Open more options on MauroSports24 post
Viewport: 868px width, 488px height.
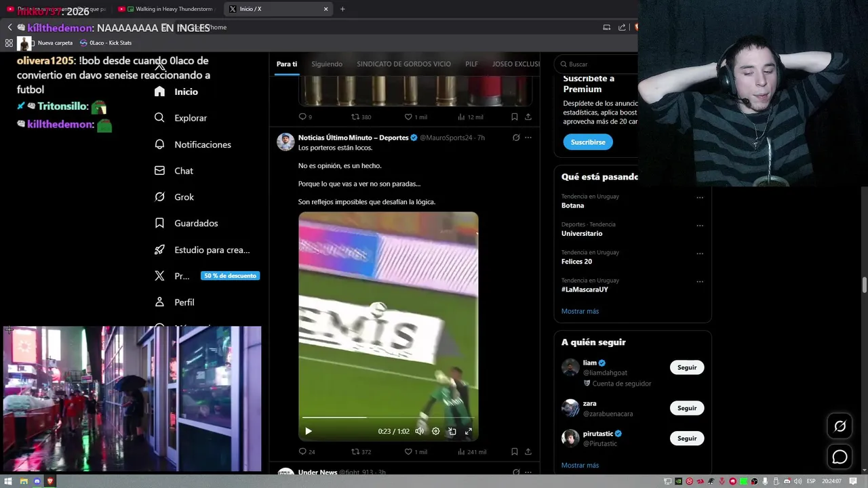528,138
